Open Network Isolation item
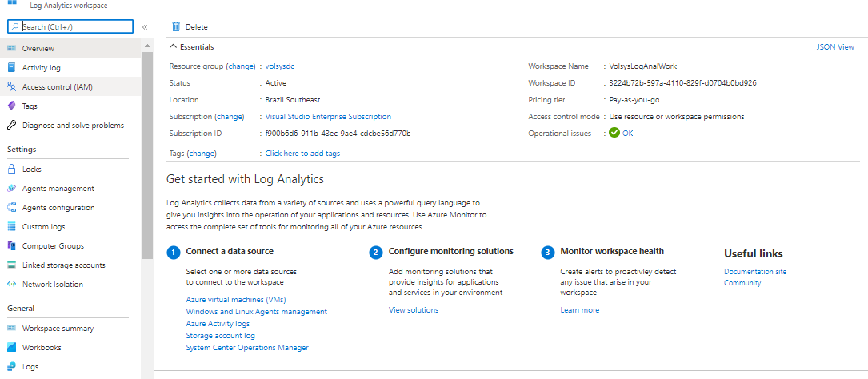Viewport: 868px width, 379px height. [70, 285]
